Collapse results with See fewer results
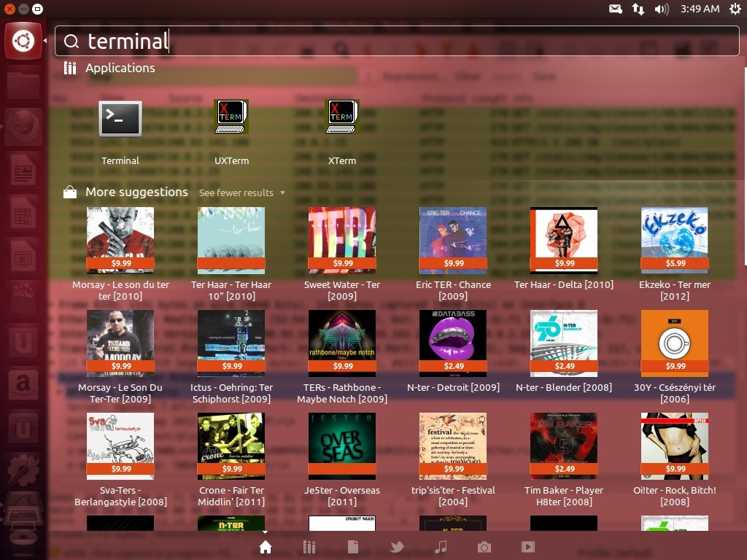Image resolution: width=747 pixels, height=560 pixels. click(x=241, y=192)
